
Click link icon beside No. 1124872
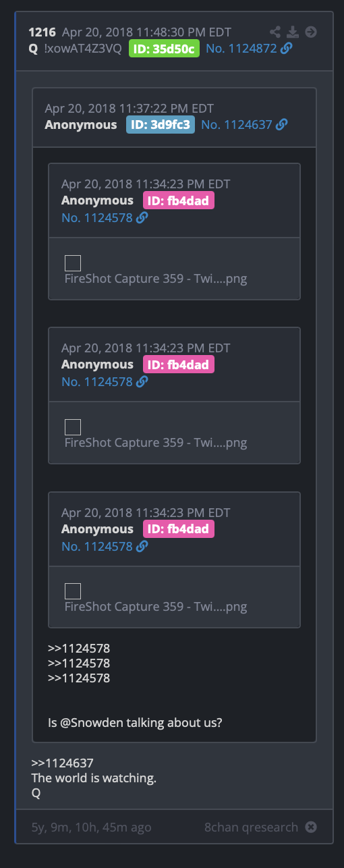287,49
